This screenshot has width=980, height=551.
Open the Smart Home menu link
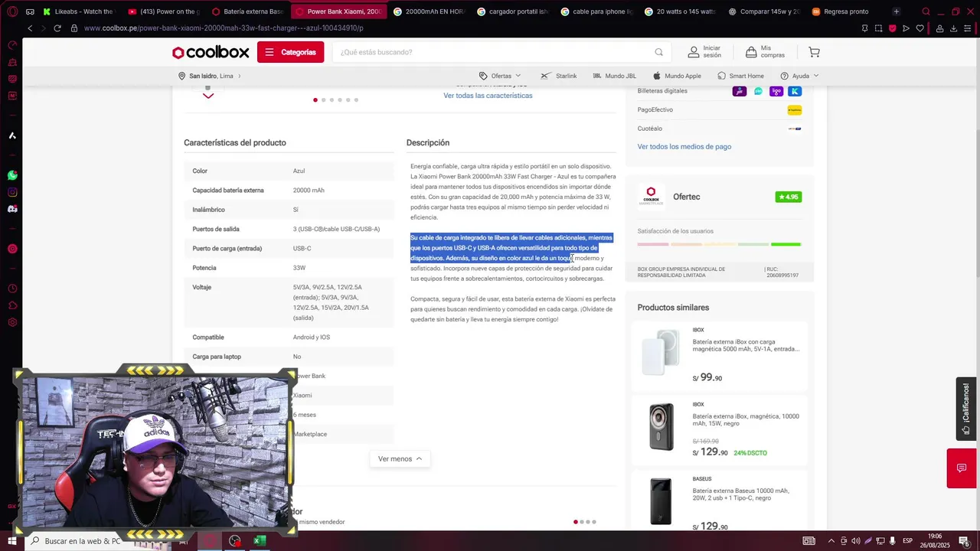(x=740, y=76)
